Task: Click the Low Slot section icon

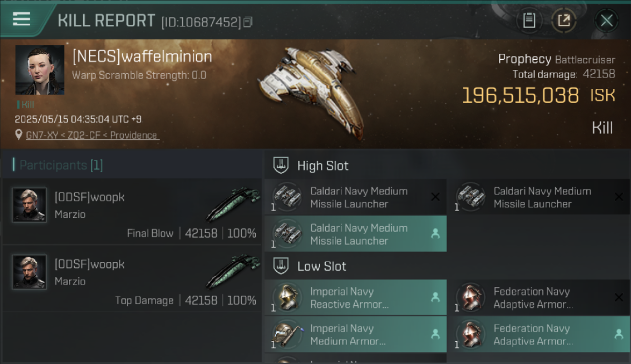Action: (282, 266)
